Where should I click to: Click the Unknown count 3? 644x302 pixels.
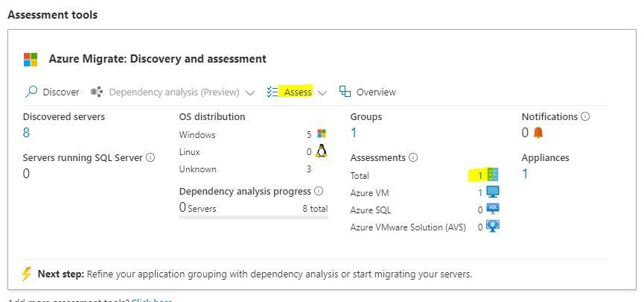[309, 169]
